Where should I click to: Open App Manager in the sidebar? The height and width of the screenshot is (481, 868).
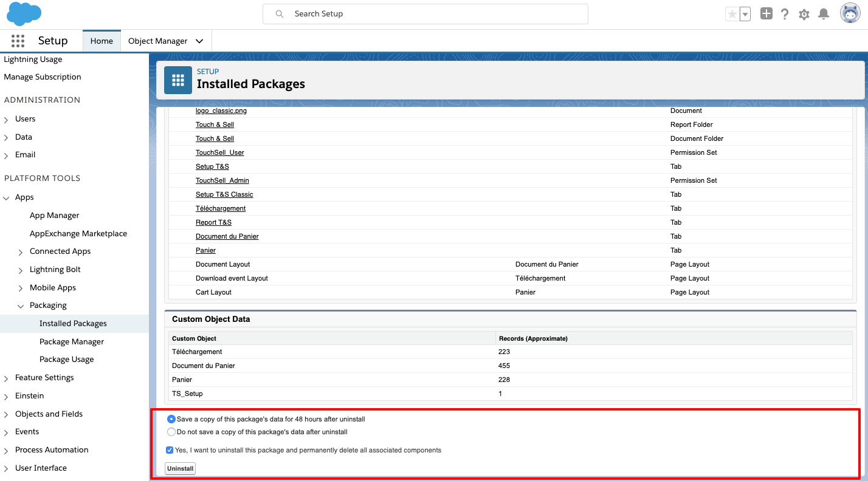[55, 216]
